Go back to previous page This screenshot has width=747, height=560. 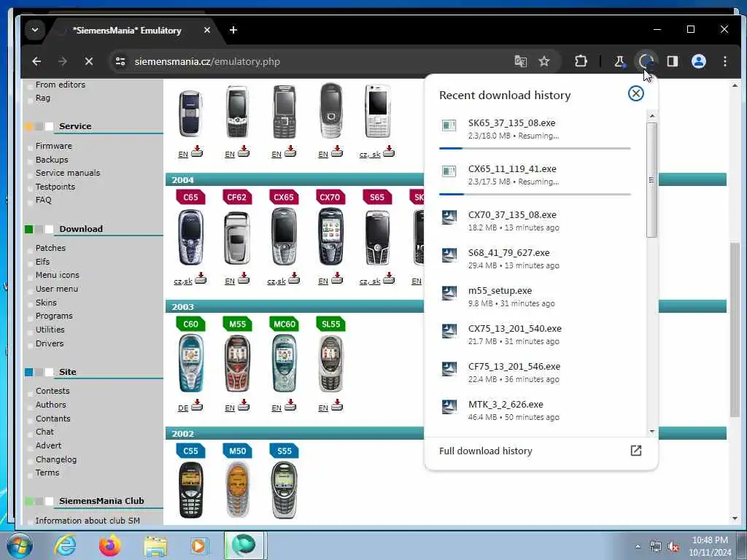36,61
